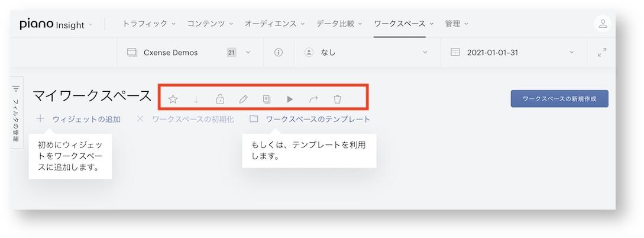Image resolution: width=644 pixels, height=238 pixels.
Task: Open the コンテンツ menu
Action: click(210, 24)
